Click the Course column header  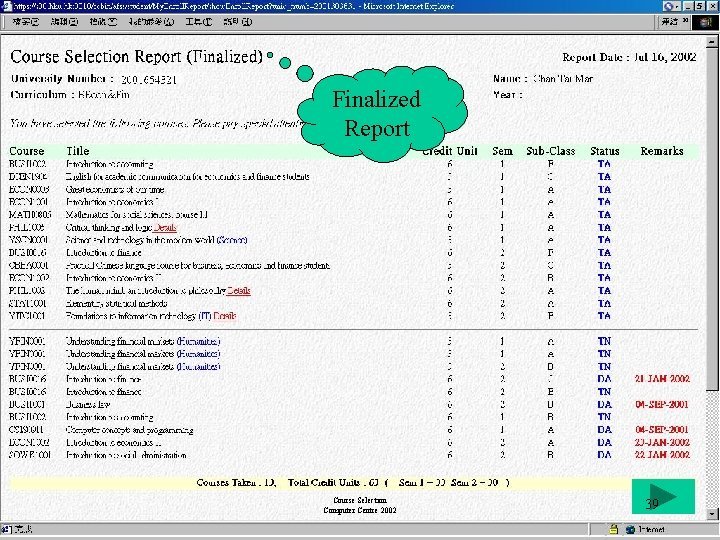point(27,151)
